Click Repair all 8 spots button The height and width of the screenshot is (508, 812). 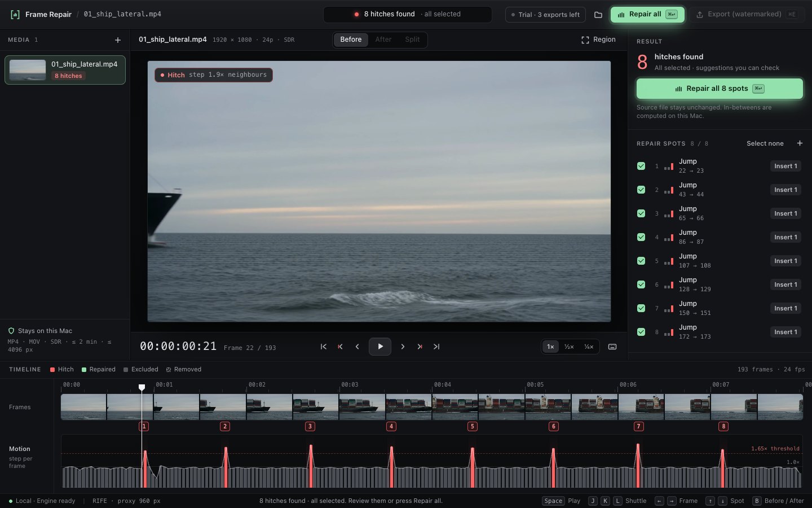(720, 89)
